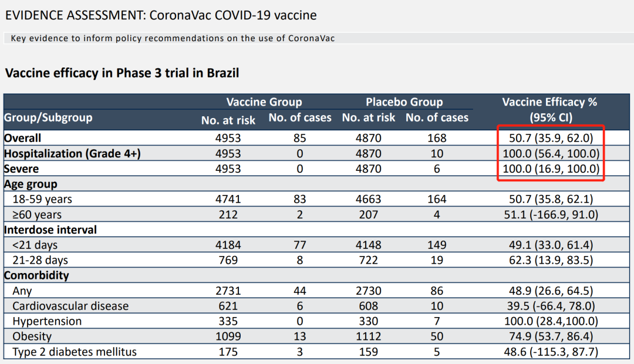The image size is (634, 364).
Task: Click the Vaccine Group header
Action: click(x=264, y=102)
